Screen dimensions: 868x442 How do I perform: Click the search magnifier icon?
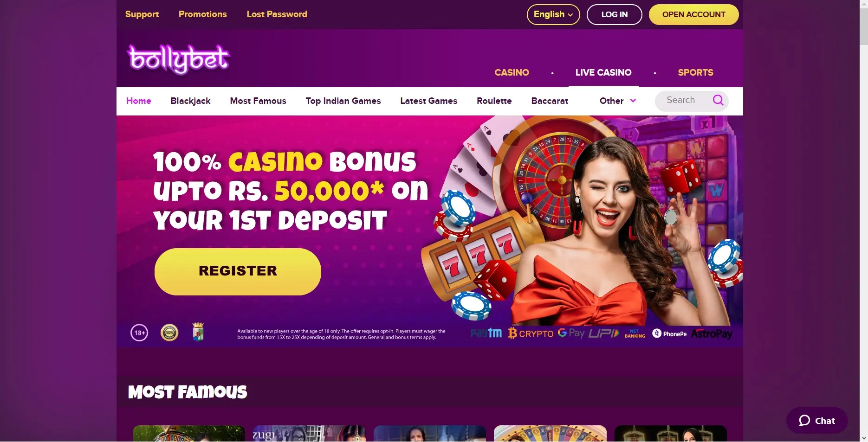tap(718, 100)
